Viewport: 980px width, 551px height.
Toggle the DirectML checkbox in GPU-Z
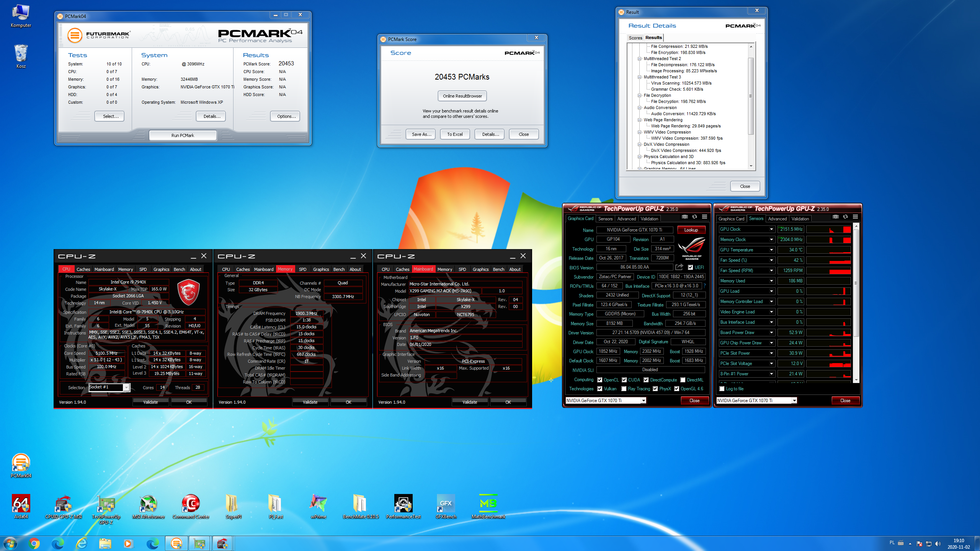pyautogui.click(x=683, y=380)
